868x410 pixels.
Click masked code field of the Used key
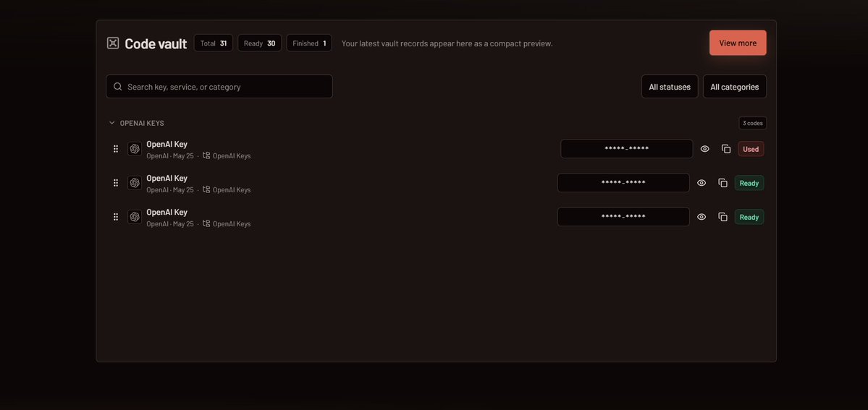coord(627,149)
